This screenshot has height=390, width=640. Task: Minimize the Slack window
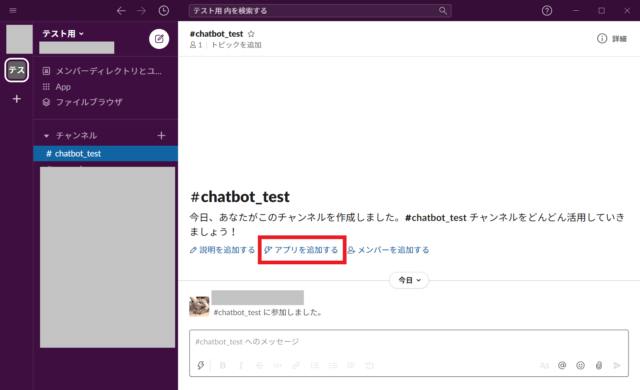576,11
